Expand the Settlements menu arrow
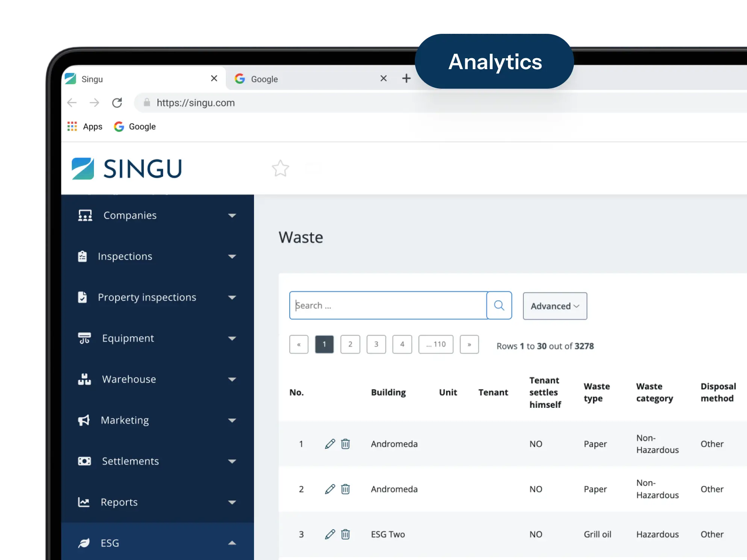 [232, 461]
